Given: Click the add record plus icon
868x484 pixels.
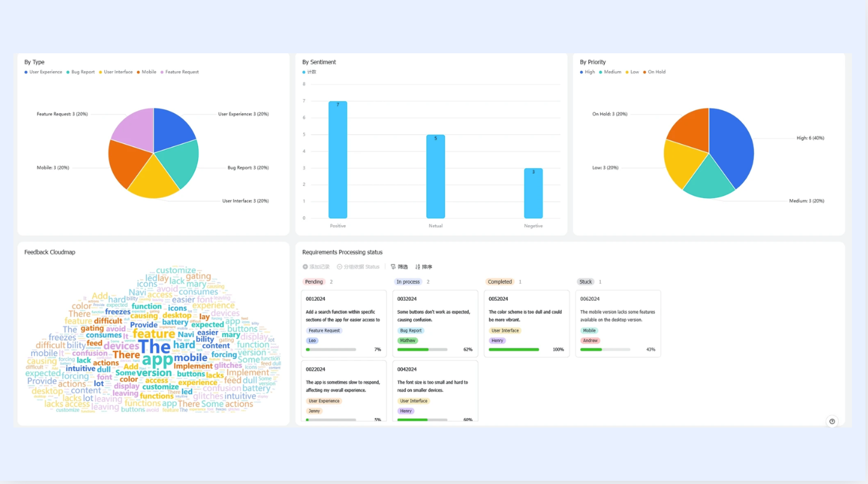Looking at the screenshot, I should 305,267.
